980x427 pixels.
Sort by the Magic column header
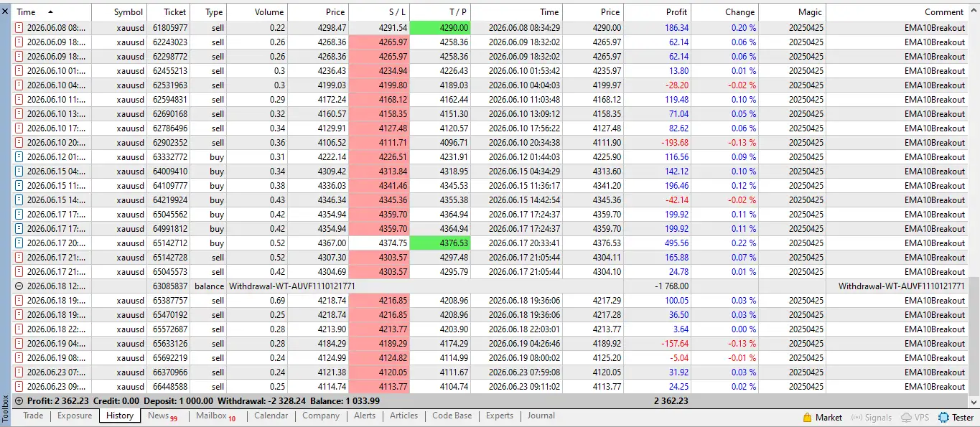[x=793, y=11]
